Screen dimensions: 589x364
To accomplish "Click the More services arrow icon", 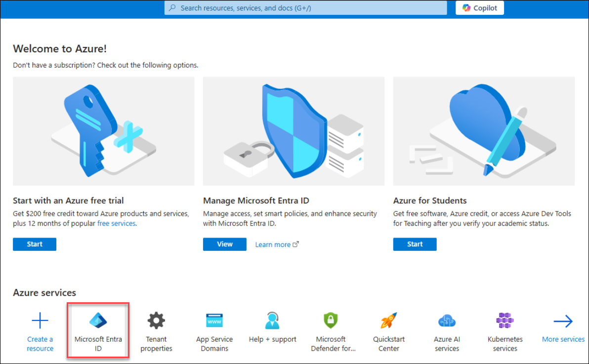I will click(x=563, y=321).
